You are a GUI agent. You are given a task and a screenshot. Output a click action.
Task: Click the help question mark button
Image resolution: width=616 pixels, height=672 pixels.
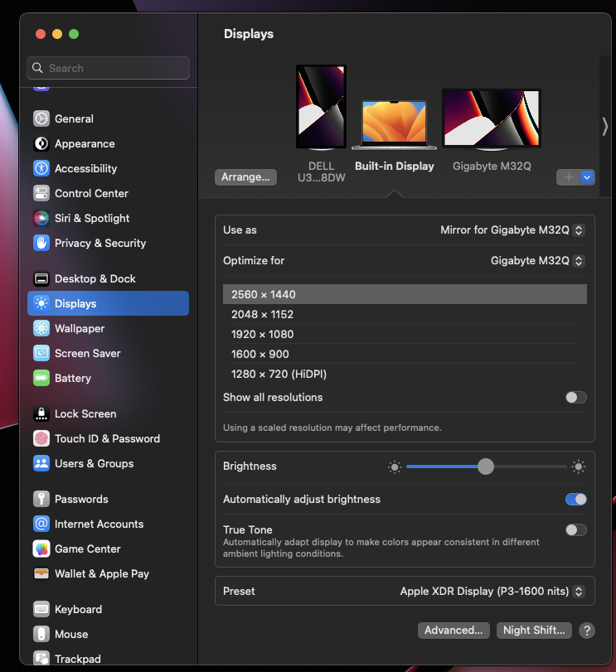click(587, 631)
